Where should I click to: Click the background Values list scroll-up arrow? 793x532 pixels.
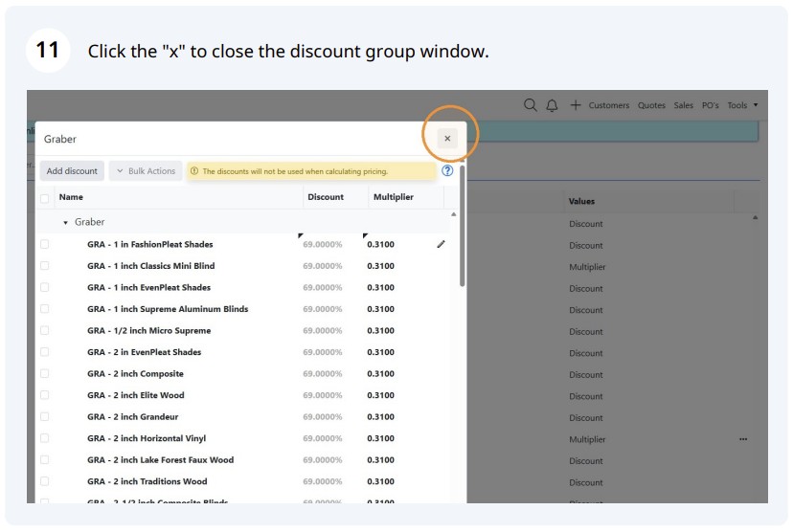755,218
